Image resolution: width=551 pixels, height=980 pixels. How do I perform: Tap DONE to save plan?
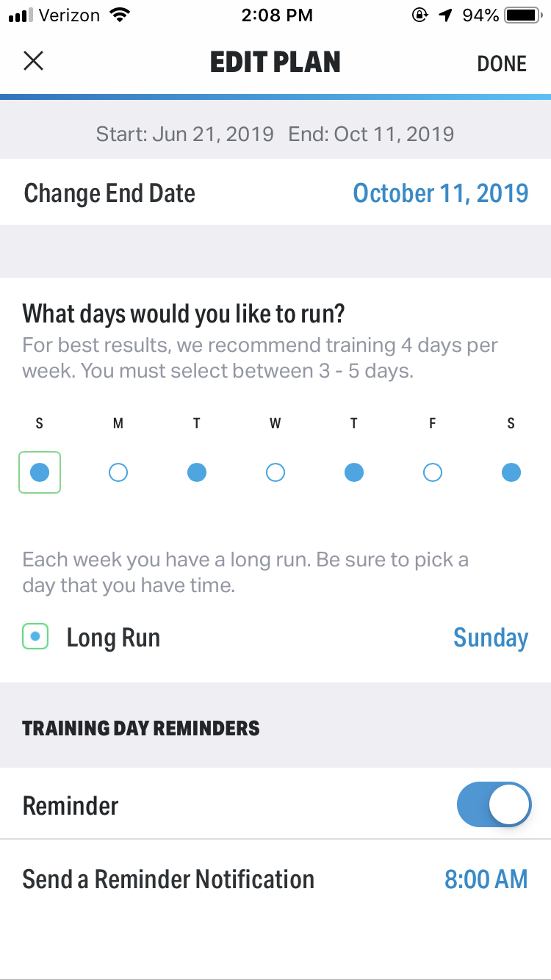pyautogui.click(x=502, y=64)
